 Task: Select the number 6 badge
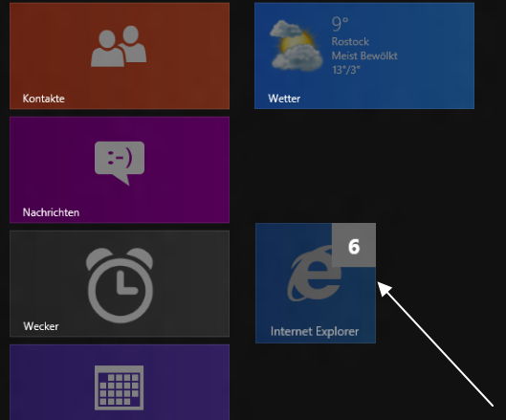(x=354, y=245)
